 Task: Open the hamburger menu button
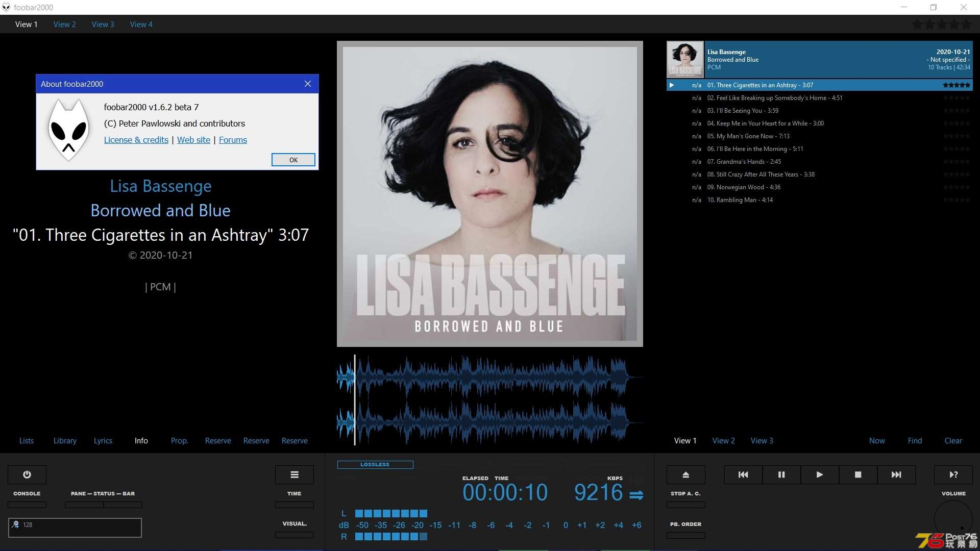pyautogui.click(x=295, y=474)
